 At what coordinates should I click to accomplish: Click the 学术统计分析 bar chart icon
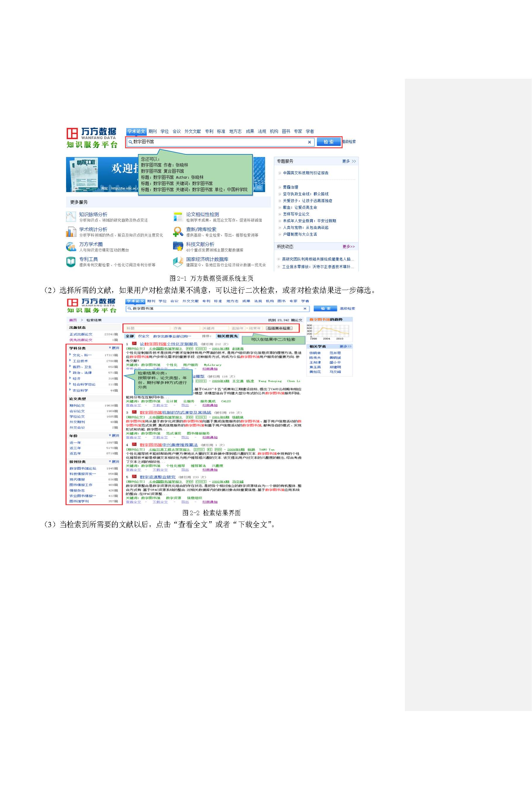71,232
